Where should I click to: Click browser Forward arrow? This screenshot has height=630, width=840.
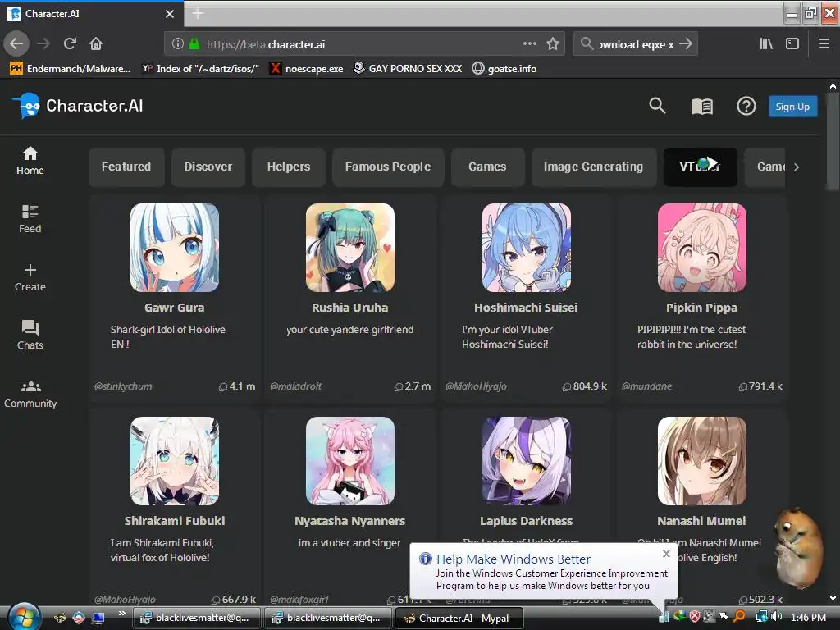coord(43,44)
